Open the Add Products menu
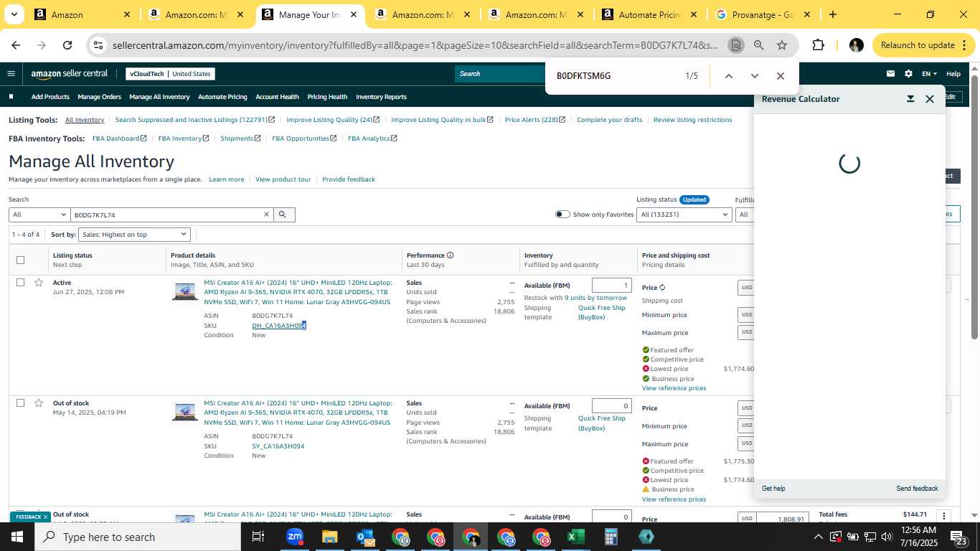980x551 pixels. coord(50,97)
